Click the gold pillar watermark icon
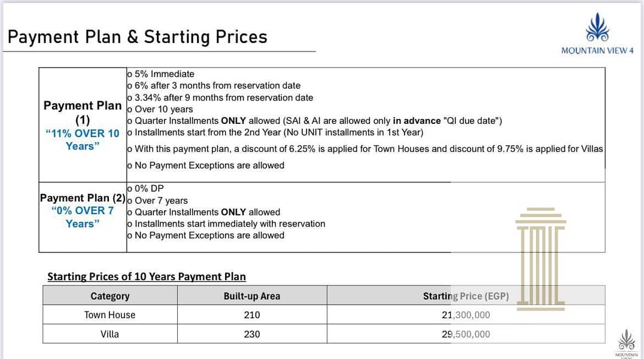Image resolution: width=644 pixels, height=359 pixels. click(540, 258)
